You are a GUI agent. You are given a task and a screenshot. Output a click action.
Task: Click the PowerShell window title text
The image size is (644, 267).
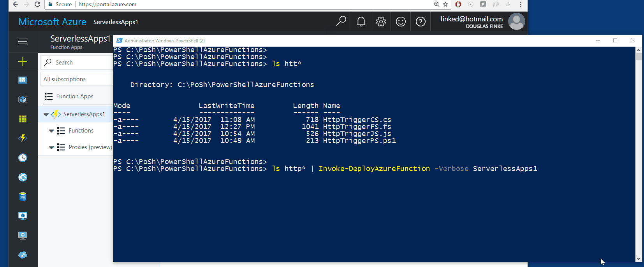[165, 40]
